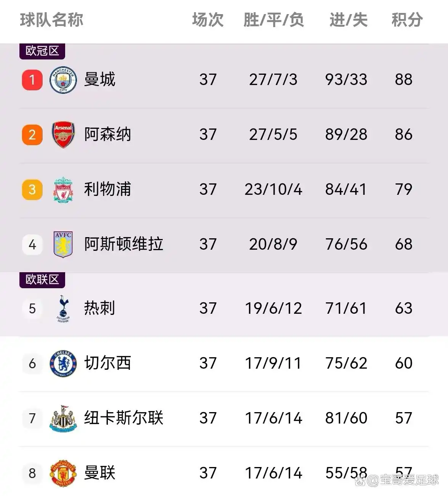Click the 胜/平/负 column header

pyautogui.click(x=274, y=20)
